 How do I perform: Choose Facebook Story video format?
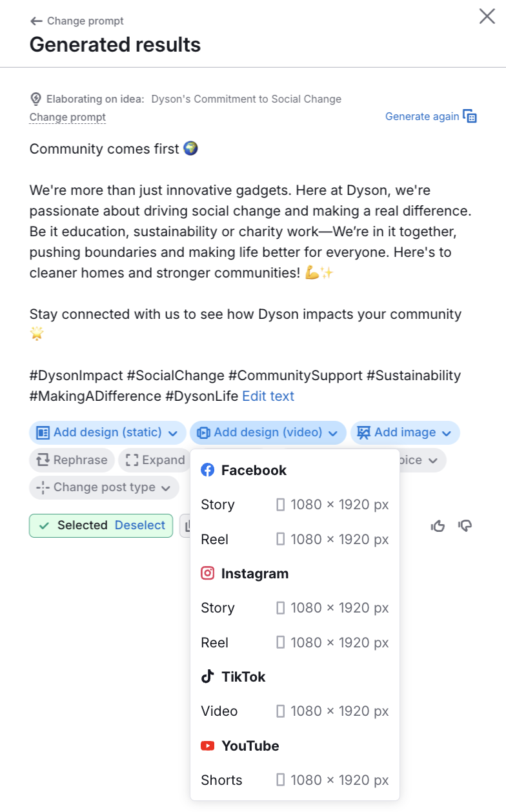pos(294,505)
